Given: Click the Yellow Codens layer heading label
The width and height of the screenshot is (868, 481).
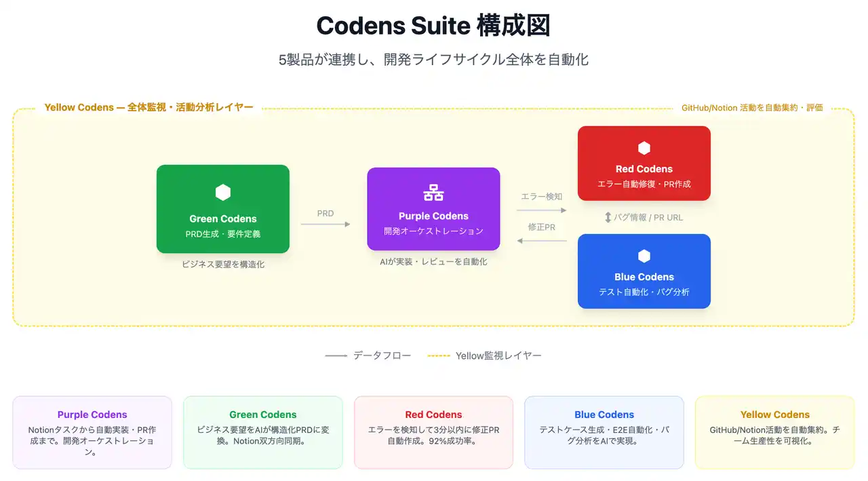Looking at the screenshot, I should click(149, 107).
